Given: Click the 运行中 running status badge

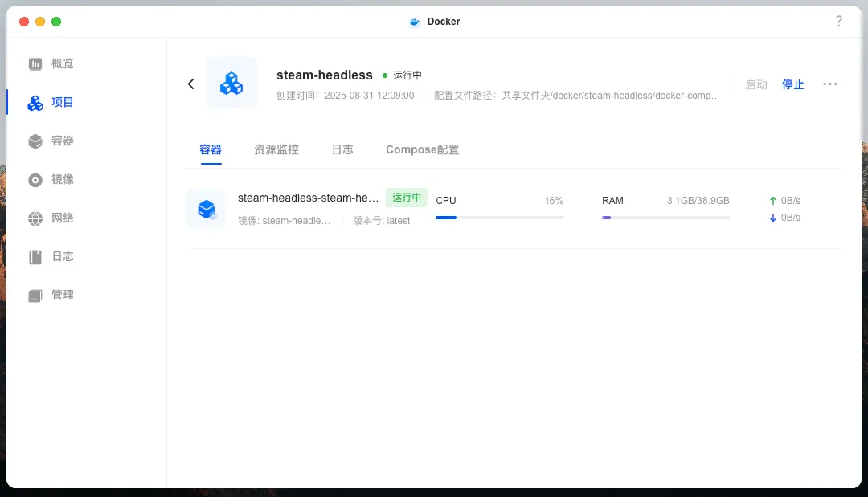Looking at the screenshot, I should pyautogui.click(x=406, y=198).
